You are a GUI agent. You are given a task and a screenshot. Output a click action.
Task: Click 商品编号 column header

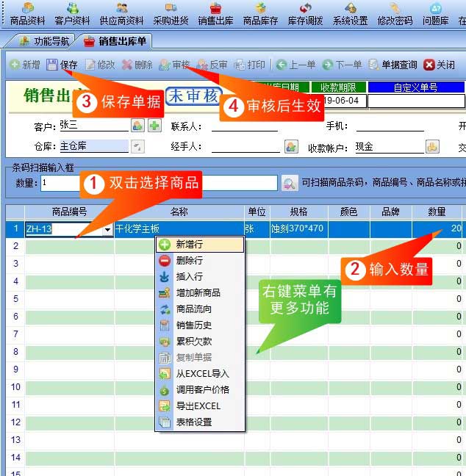pyautogui.click(x=69, y=212)
